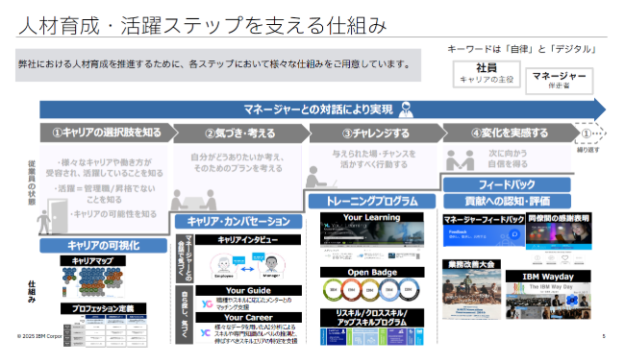The image size is (625, 364).
Task: Click the manager person icon in blue banner
Action: (x=406, y=109)
